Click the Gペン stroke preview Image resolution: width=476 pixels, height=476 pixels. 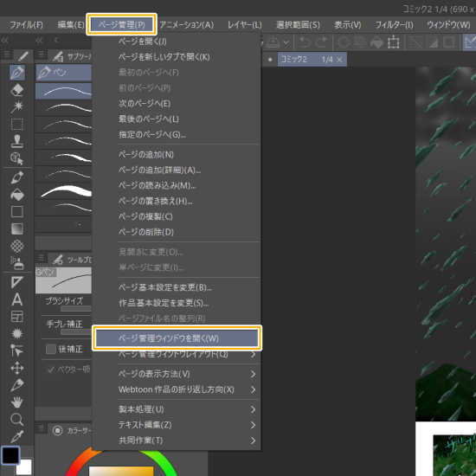click(63, 280)
